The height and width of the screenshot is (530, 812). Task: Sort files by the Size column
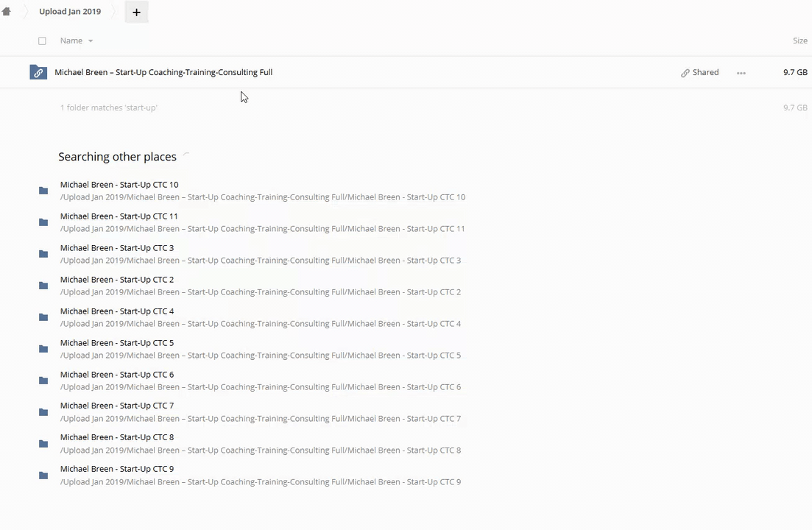click(x=799, y=41)
